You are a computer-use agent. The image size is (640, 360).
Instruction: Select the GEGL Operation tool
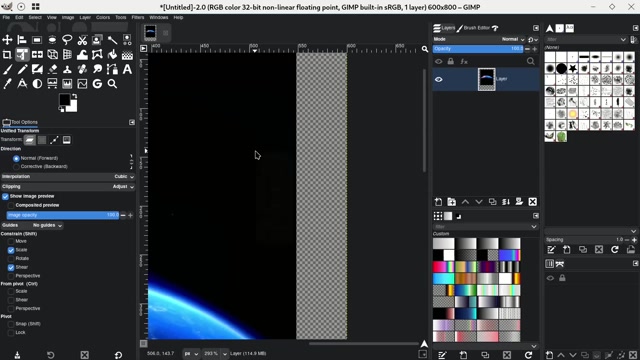97,84
